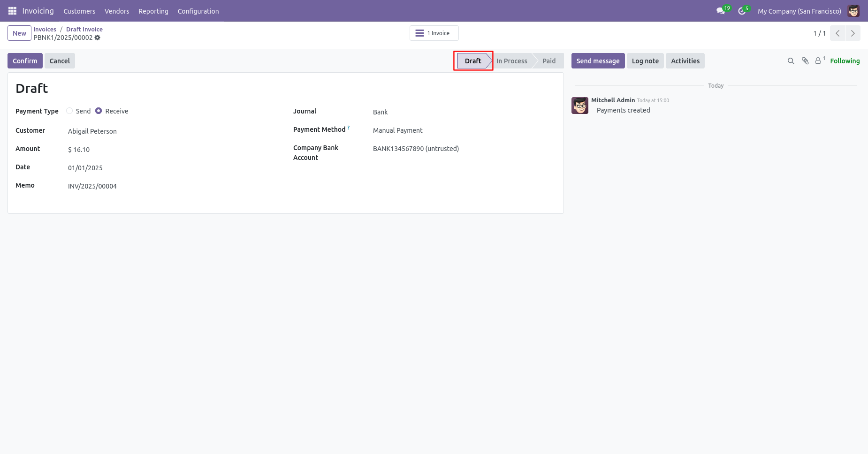
Task: Open the 1 Invoice smart button
Action: (434, 33)
